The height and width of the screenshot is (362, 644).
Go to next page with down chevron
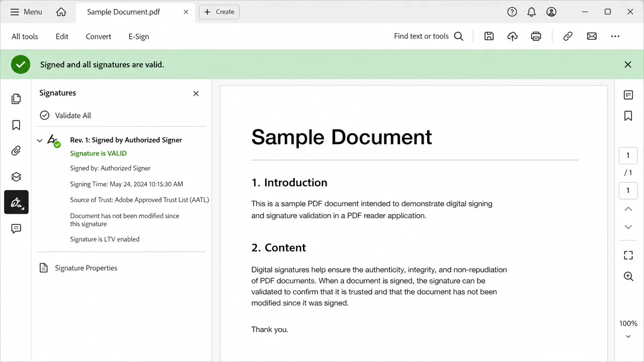pos(628,227)
